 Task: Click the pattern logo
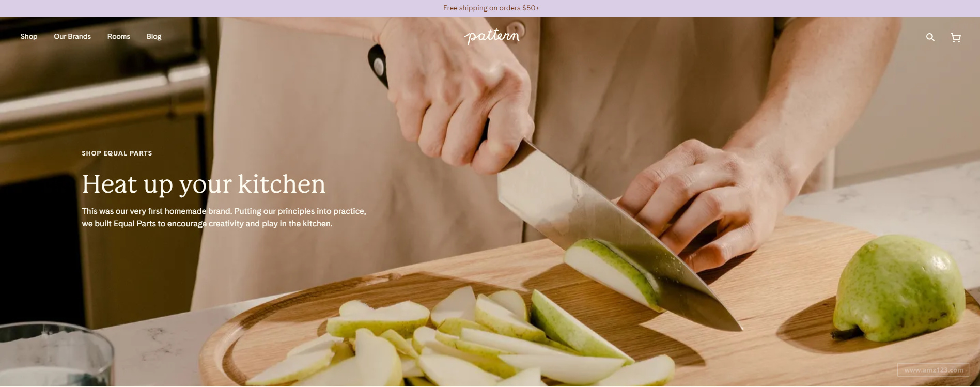pos(491,36)
